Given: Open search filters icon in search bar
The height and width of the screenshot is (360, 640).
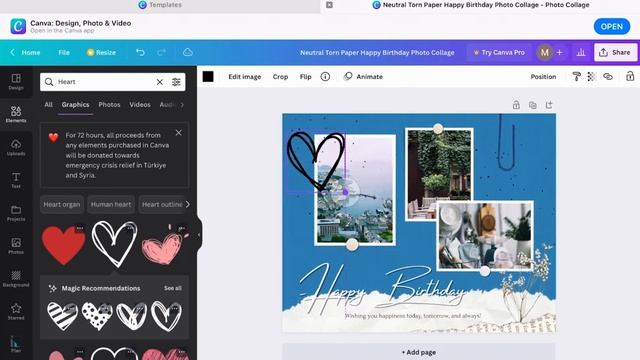Looking at the screenshot, I should coord(176,82).
